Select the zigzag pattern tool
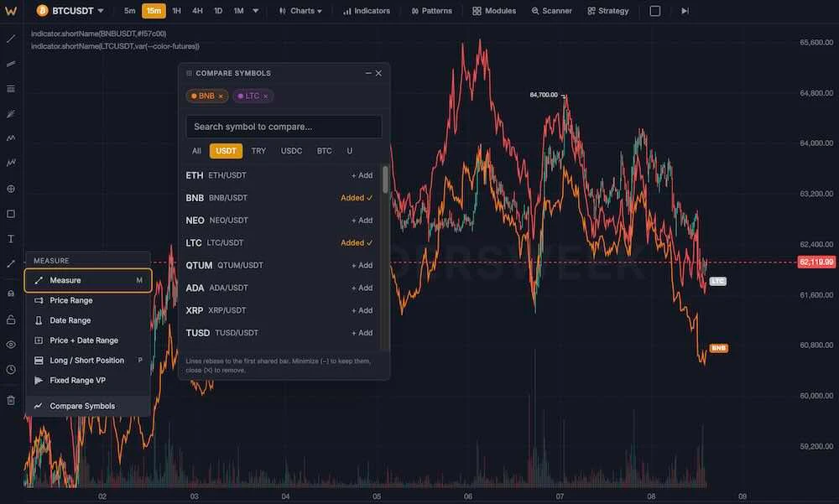 11,163
